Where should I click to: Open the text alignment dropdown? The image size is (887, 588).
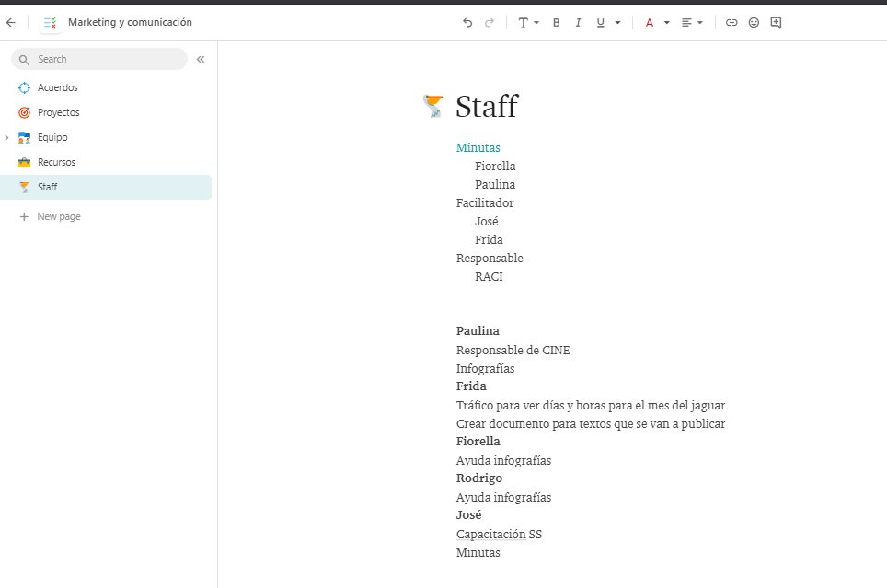692,23
